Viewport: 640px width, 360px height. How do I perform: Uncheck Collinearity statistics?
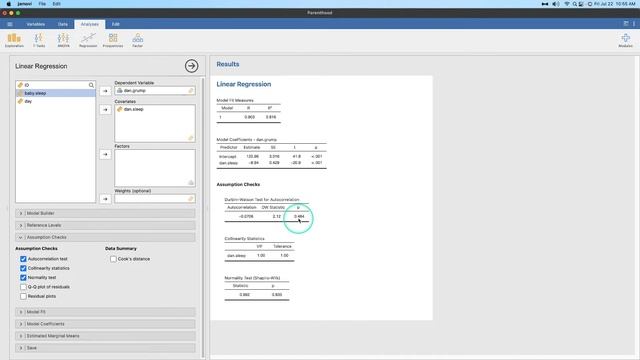click(x=23, y=268)
